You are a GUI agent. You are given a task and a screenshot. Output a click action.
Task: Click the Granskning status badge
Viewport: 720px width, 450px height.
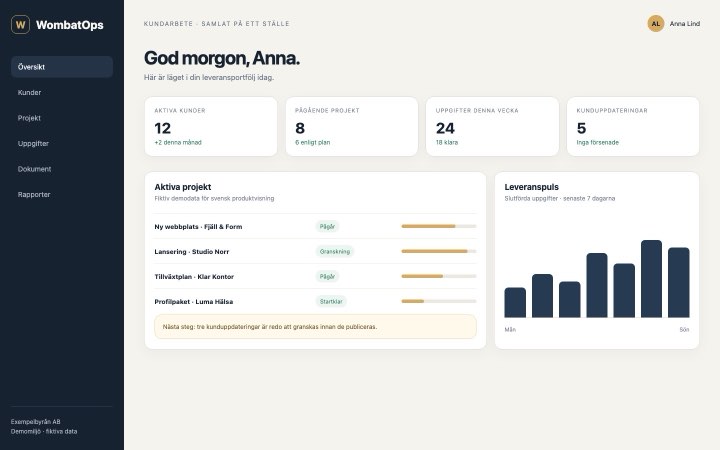point(335,251)
